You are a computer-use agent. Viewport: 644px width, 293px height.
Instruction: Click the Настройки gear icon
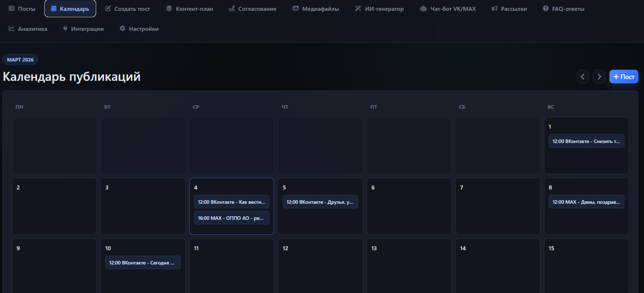coord(122,28)
